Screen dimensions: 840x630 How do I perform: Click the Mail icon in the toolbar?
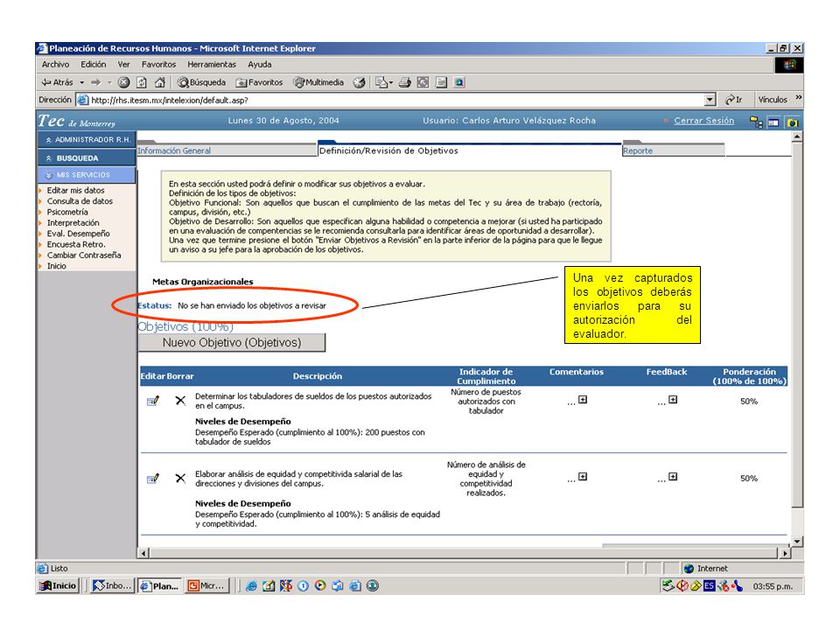381,82
